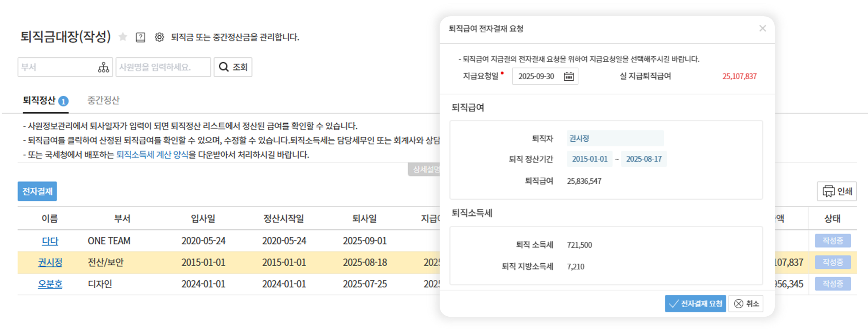Screen dimensions: 868x333
Task: Open the help question mark icon
Action: click(141, 37)
